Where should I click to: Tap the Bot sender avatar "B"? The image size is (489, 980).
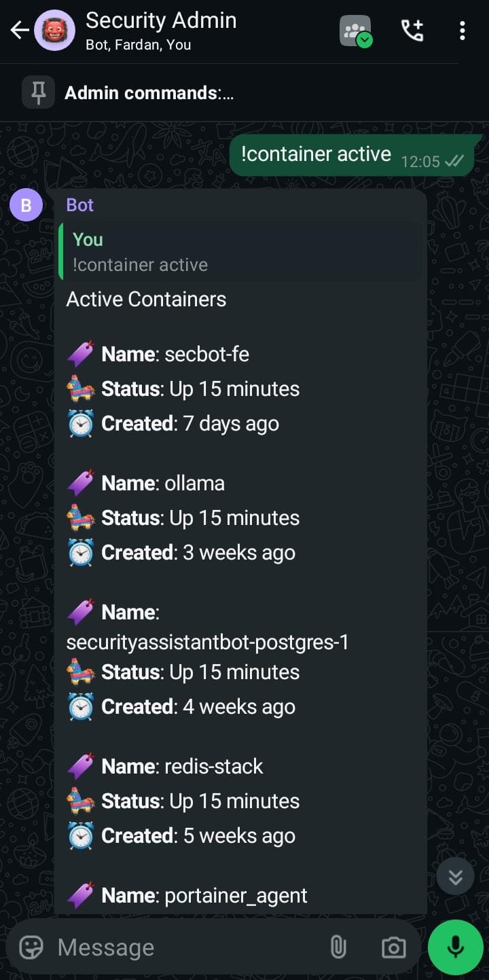[26, 205]
